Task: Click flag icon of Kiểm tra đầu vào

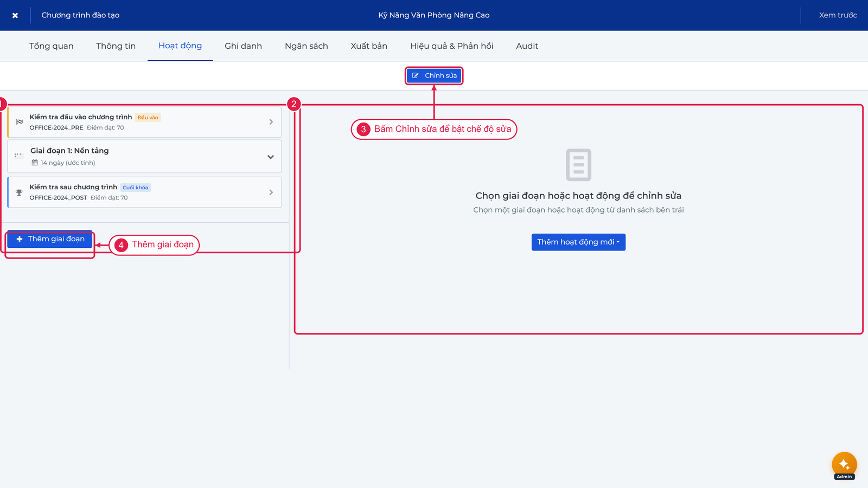Action: click(20, 122)
